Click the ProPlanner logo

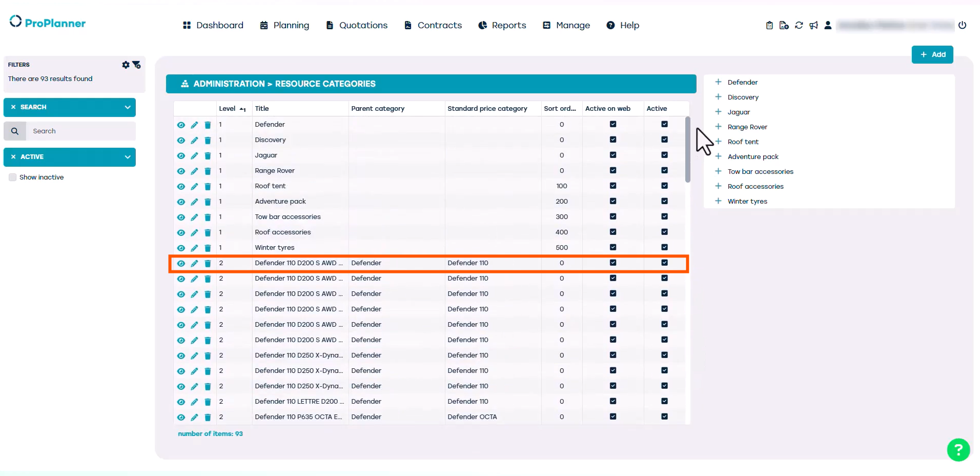click(48, 23)
